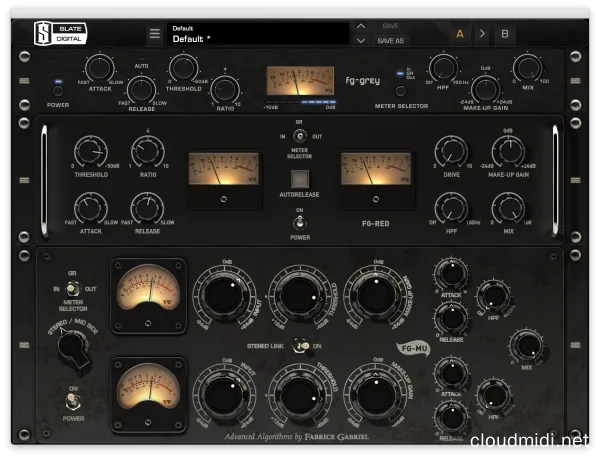This screenshot has width=600, height=458.
Task: Copy A to B with arrow
Action: (x=482, y=34)
